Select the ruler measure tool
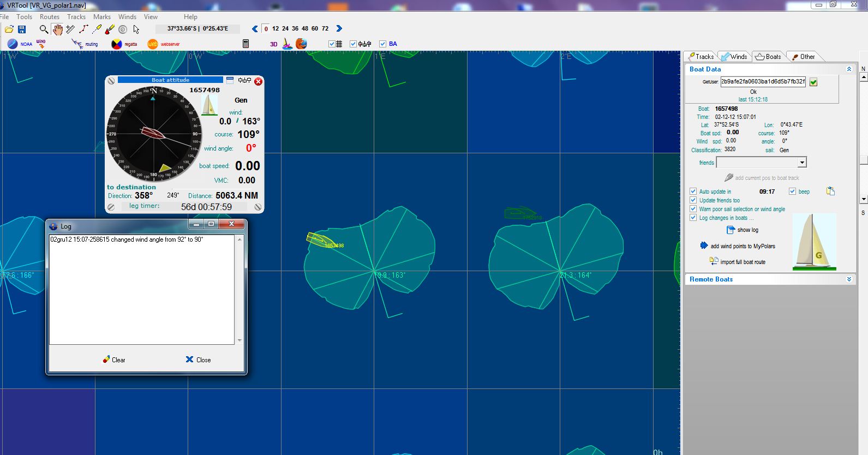Viewport: 868px width, 455px height. coord(70,29)
